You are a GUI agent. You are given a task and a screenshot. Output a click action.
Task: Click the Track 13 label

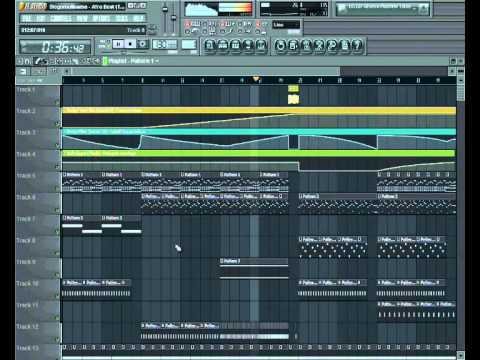[x=28, y=348]
